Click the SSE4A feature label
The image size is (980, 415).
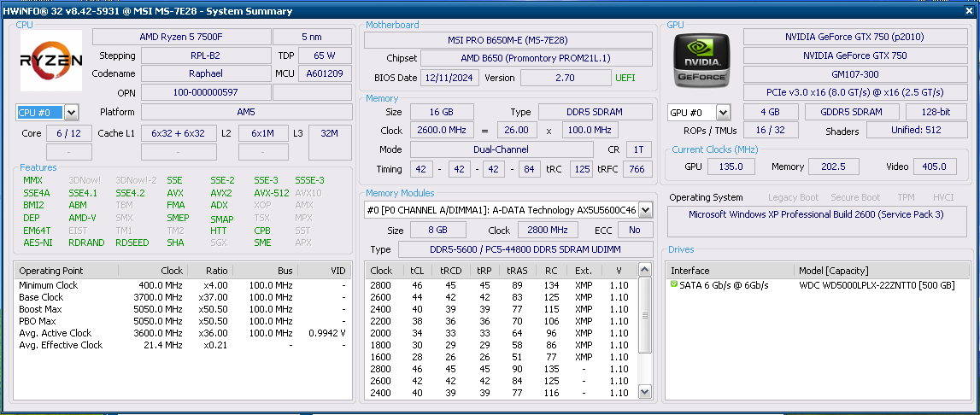pyautogui.click(x=36, y=193)
